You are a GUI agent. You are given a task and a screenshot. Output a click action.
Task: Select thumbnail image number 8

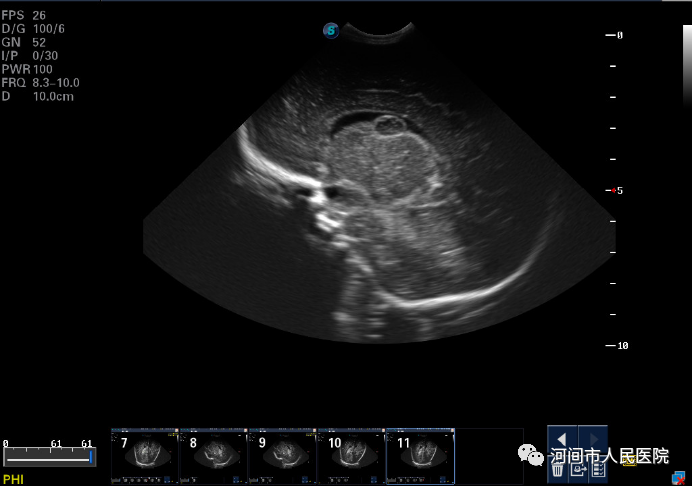[x=213, y=455]
